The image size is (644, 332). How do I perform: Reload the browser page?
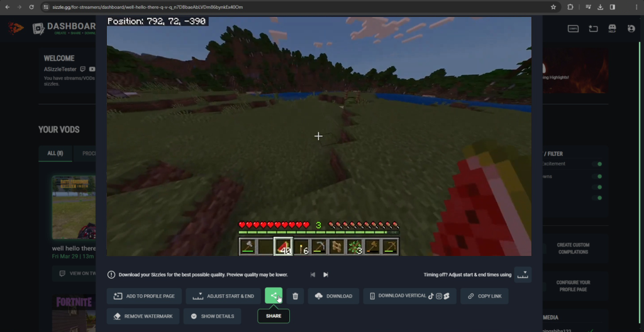[31, 7]
